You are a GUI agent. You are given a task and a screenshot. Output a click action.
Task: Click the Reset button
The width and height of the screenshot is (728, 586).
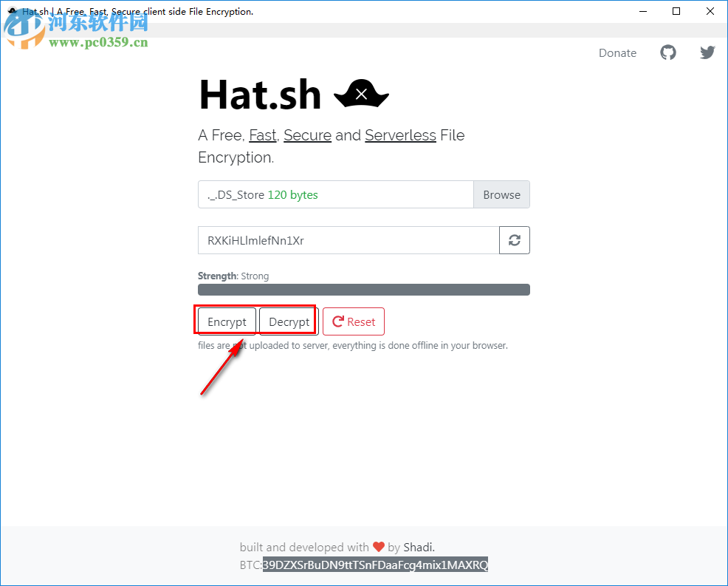click(354, 321)
